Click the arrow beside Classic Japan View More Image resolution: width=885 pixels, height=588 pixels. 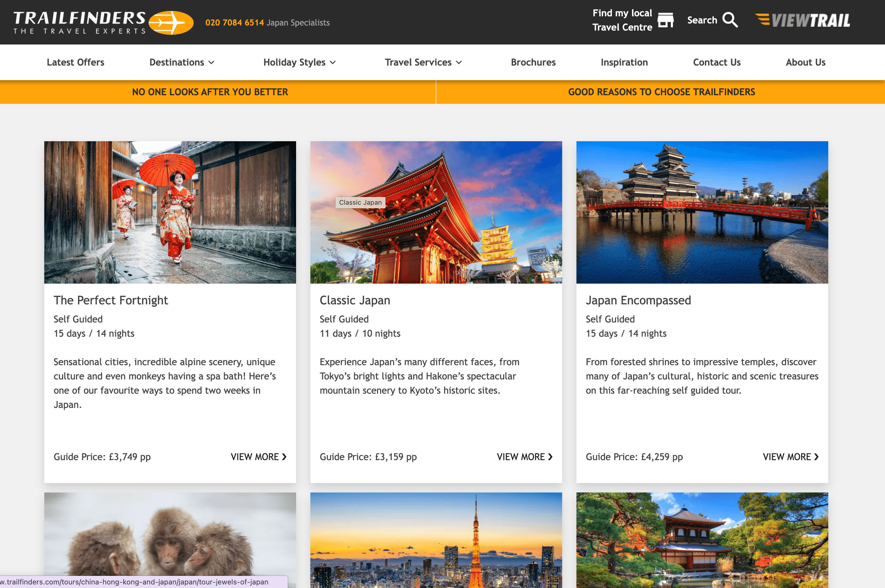coord(550,457)
